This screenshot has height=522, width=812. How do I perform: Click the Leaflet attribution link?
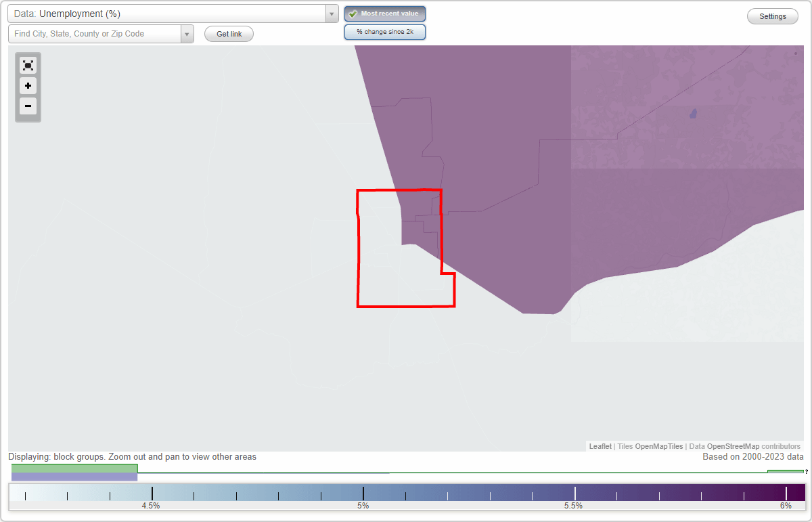click(600, 447)
